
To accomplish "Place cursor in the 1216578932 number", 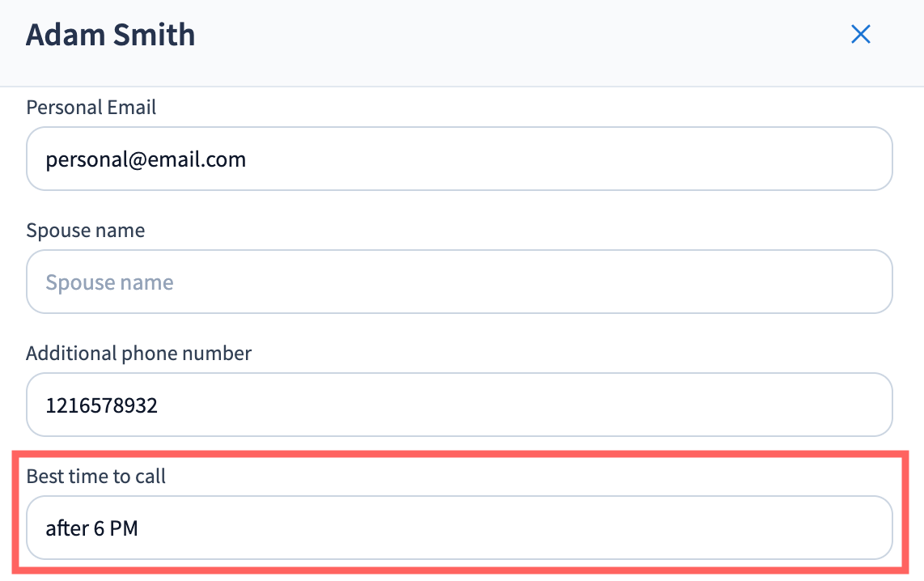I will (102, 405).
